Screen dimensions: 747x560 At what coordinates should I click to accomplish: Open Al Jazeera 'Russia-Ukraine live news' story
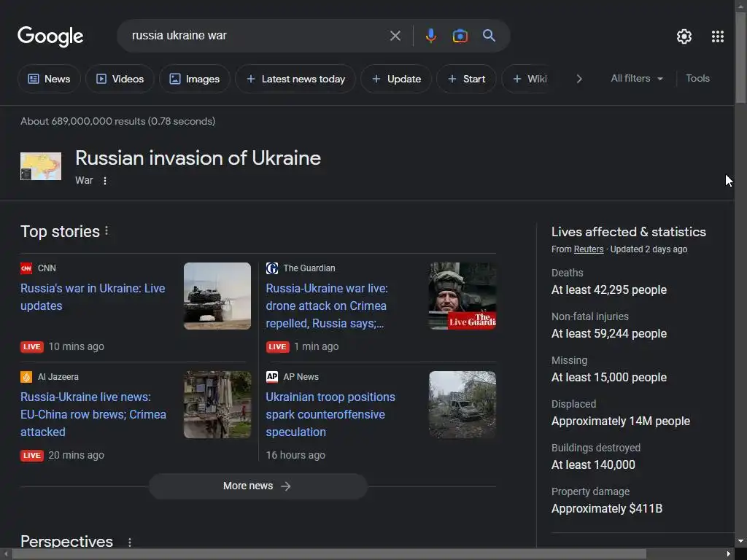click(93, 414)
